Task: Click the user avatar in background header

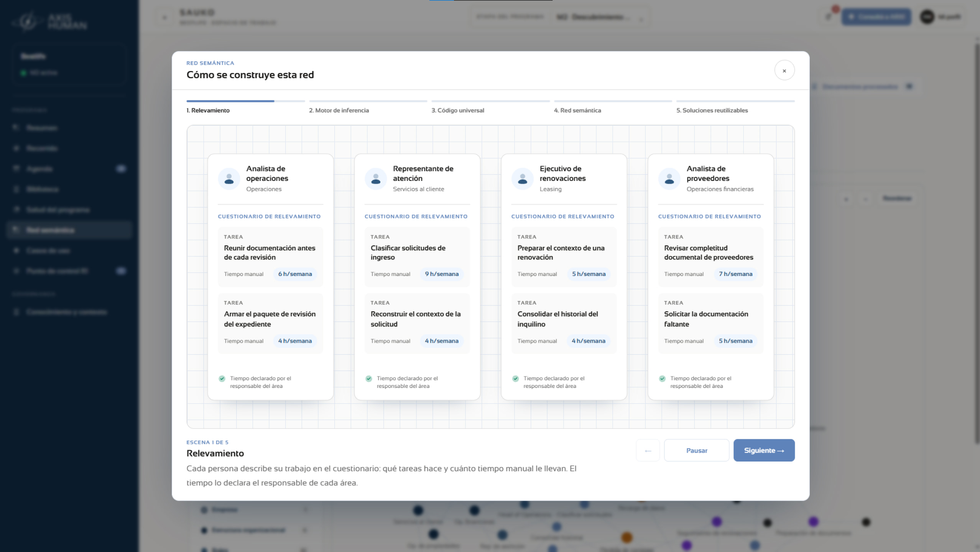Action: [927, 17]
